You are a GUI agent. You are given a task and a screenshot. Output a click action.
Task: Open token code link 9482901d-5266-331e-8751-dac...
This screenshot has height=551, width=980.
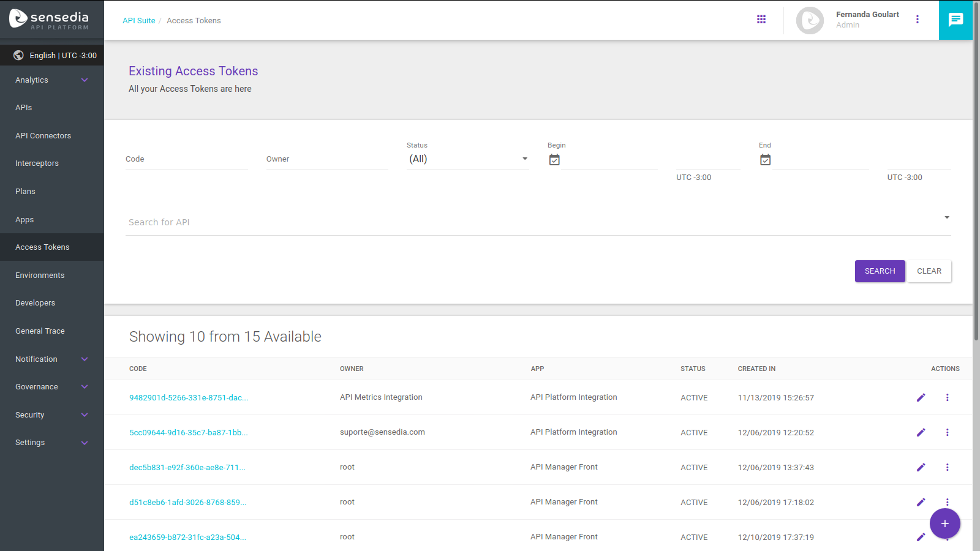click(x=189, y=398)
